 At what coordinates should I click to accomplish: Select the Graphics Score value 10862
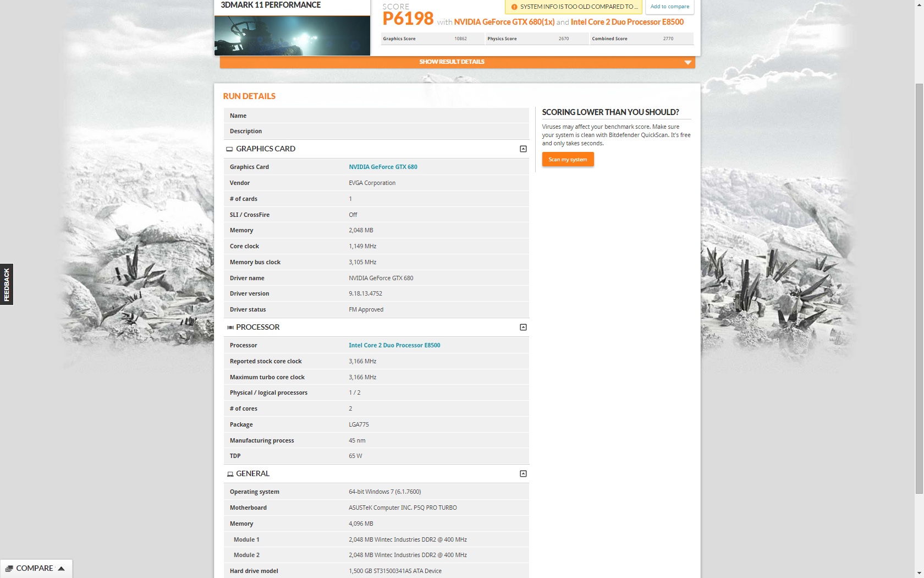tap(460, 39)
